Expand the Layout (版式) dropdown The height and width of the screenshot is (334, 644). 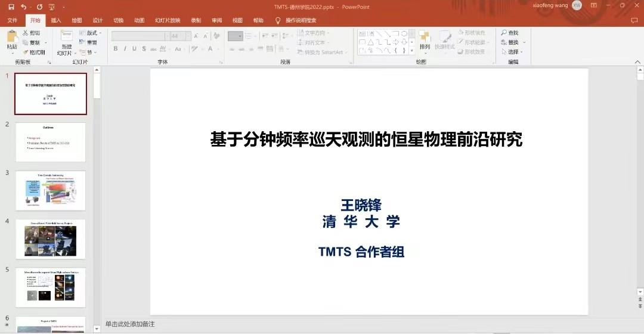[92, 33]
